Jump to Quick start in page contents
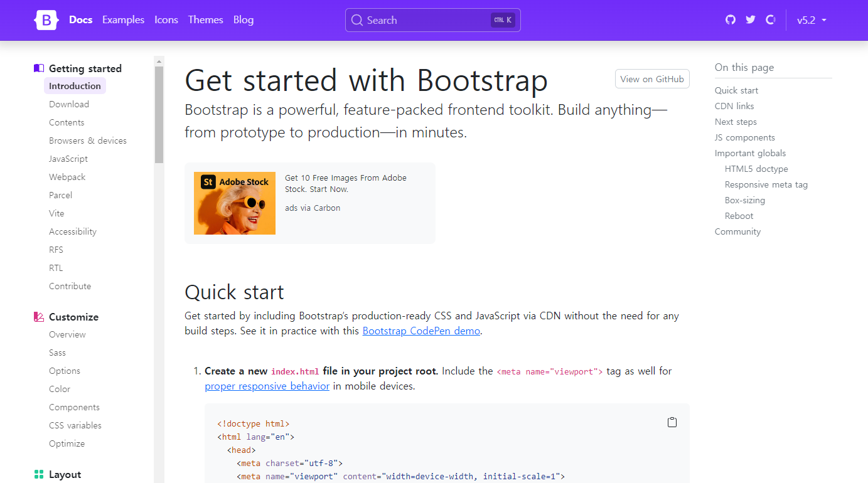 736,90
